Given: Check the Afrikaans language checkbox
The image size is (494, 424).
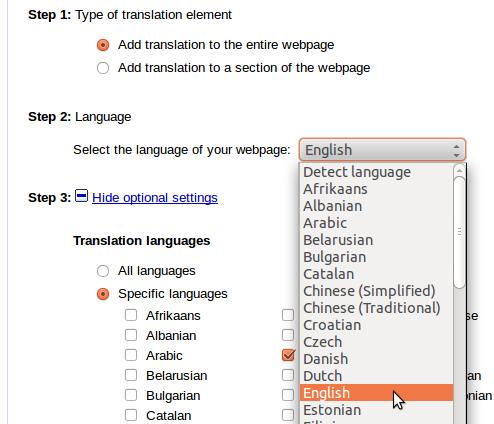Looking at the screenshot, I should pyautogui.click(x=131, y=315).
